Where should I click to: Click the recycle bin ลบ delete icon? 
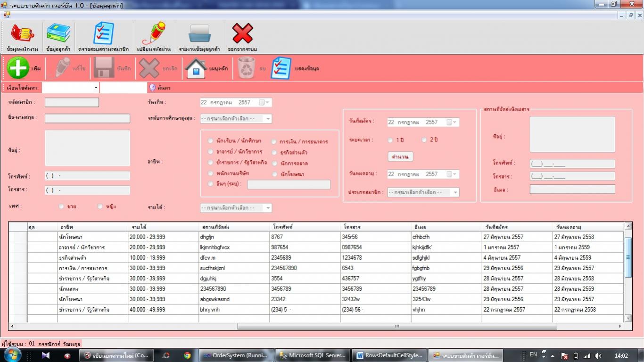(246, 68)
